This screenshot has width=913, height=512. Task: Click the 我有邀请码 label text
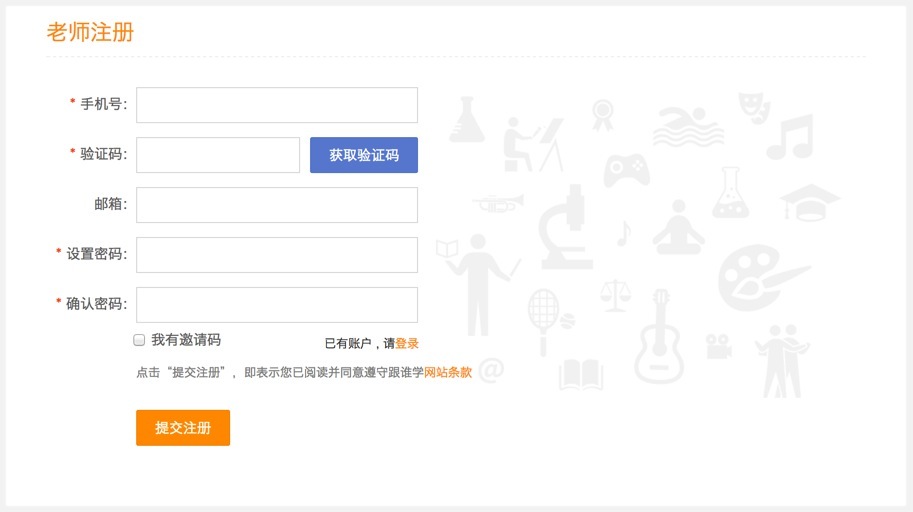[x=186, y=340]
